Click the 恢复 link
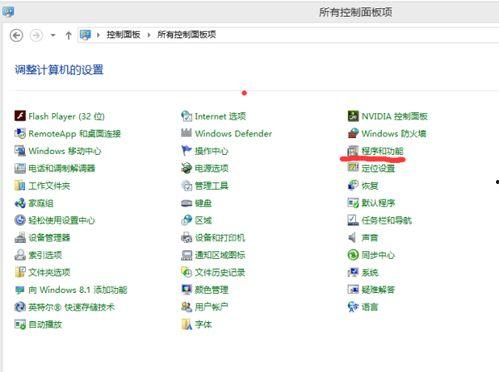 click(x=370, y=185)
